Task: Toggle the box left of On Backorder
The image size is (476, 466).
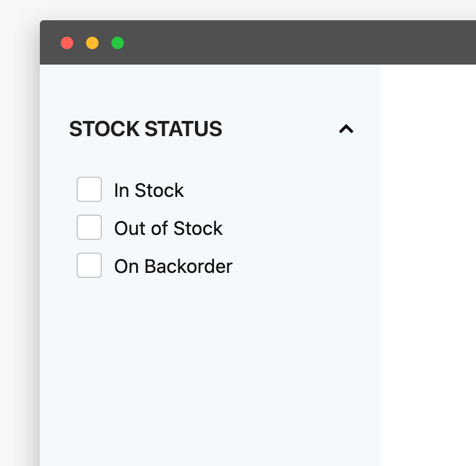Action: (x=89, y=265)
